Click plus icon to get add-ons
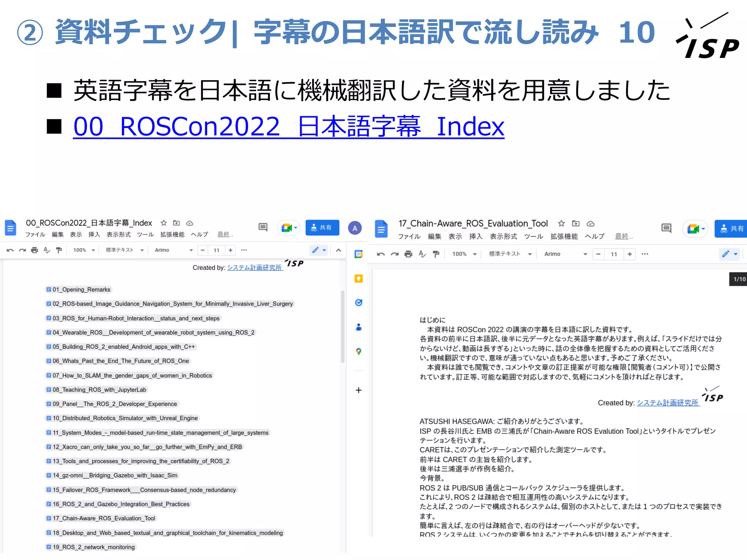This screenshot has height=560, width=747. point(359,390)
